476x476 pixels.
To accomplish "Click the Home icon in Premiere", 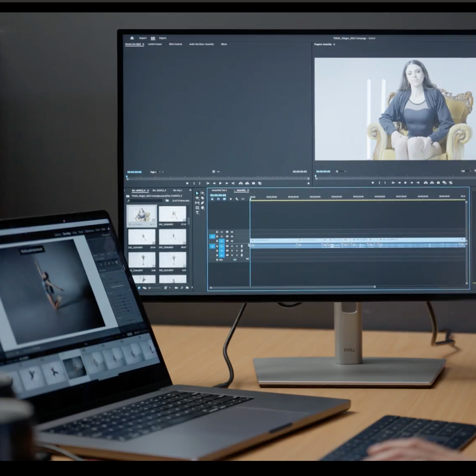I will point(132,38).
